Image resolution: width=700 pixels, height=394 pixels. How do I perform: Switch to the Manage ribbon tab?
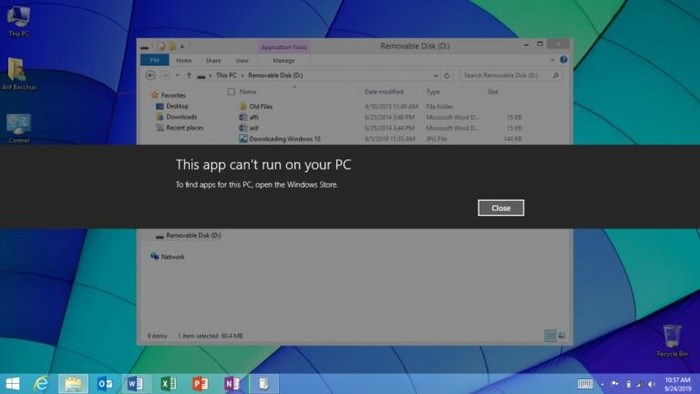tap(283, 60)
